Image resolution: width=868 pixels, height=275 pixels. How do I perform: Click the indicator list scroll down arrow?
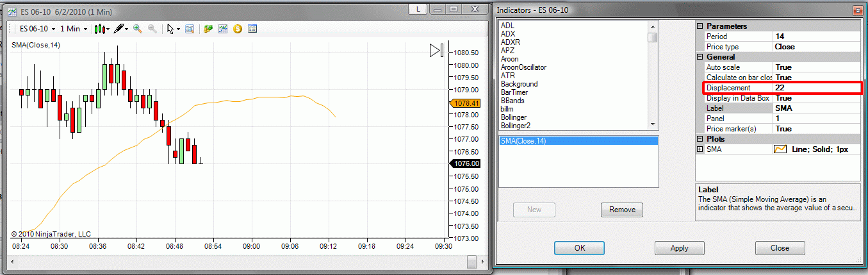pyautogui.click(x=653, y=124)
